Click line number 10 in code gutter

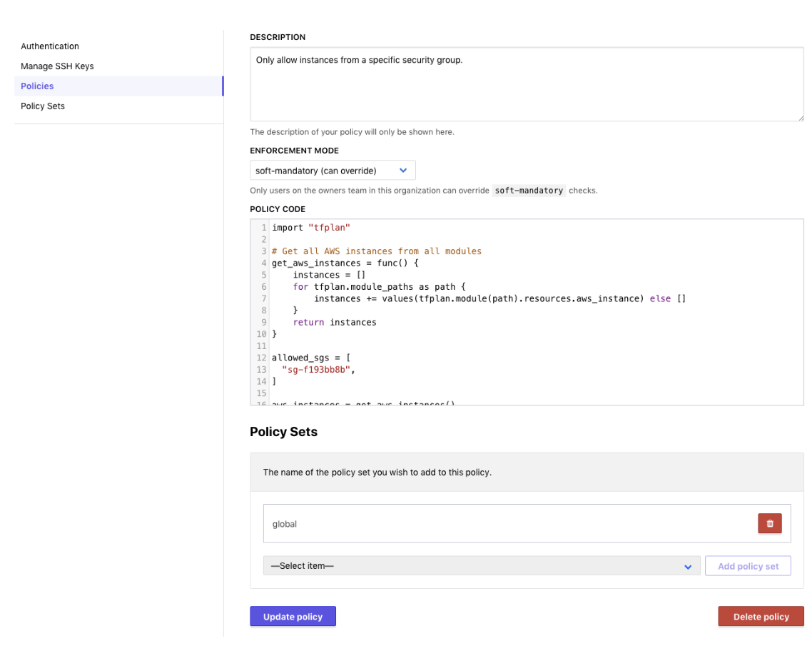[261, 334]
